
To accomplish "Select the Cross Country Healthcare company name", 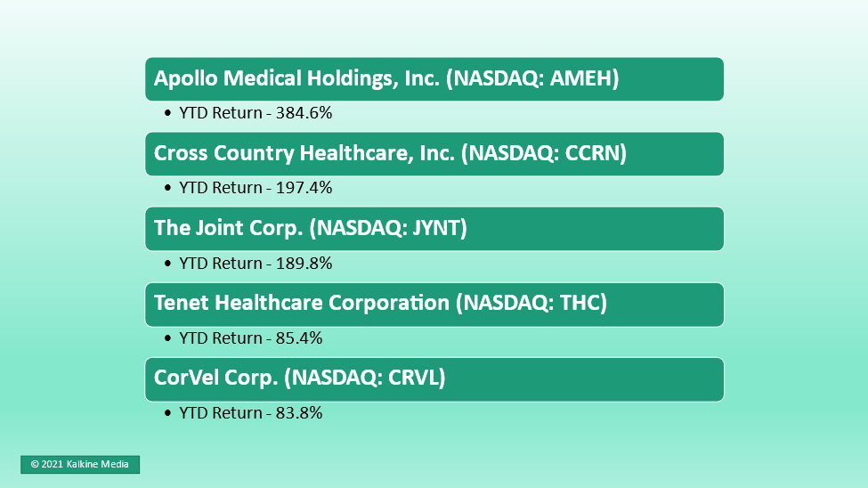I will [305, 153].
